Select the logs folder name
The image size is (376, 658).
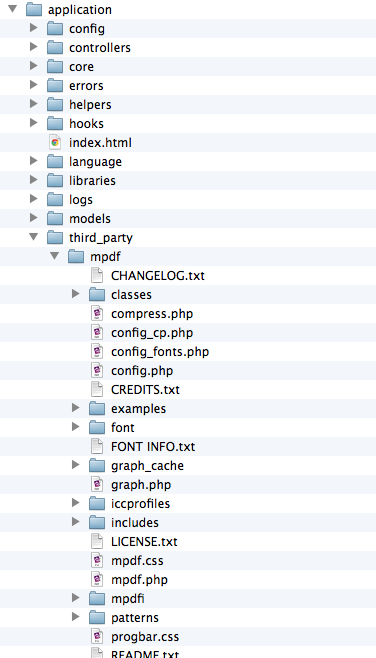click(81, 200)
